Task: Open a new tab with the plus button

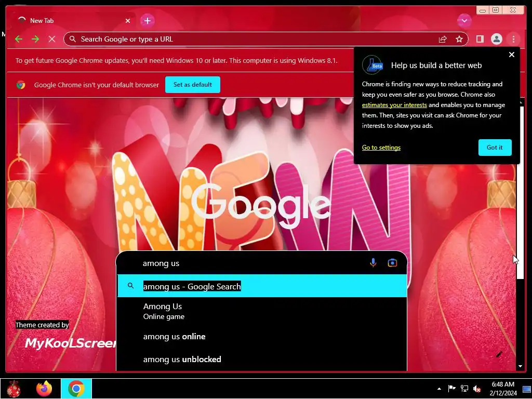Action: (x=148, y=21)
